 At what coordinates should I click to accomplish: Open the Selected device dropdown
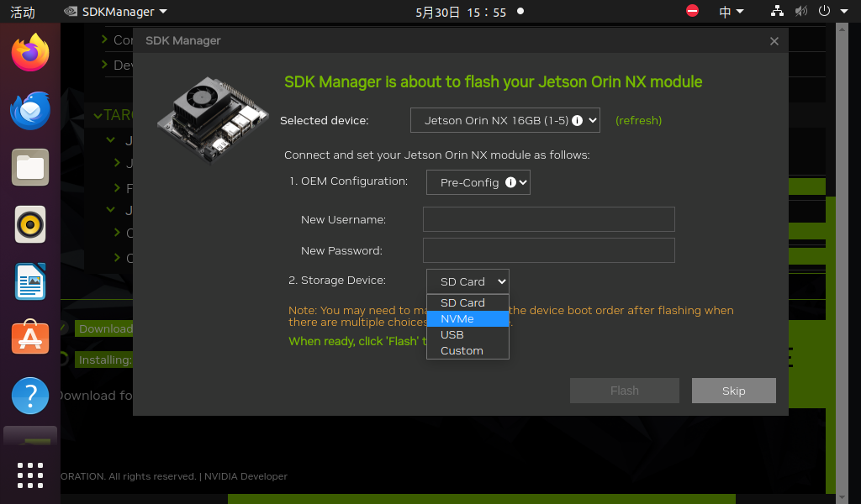(x=505, y=120)
